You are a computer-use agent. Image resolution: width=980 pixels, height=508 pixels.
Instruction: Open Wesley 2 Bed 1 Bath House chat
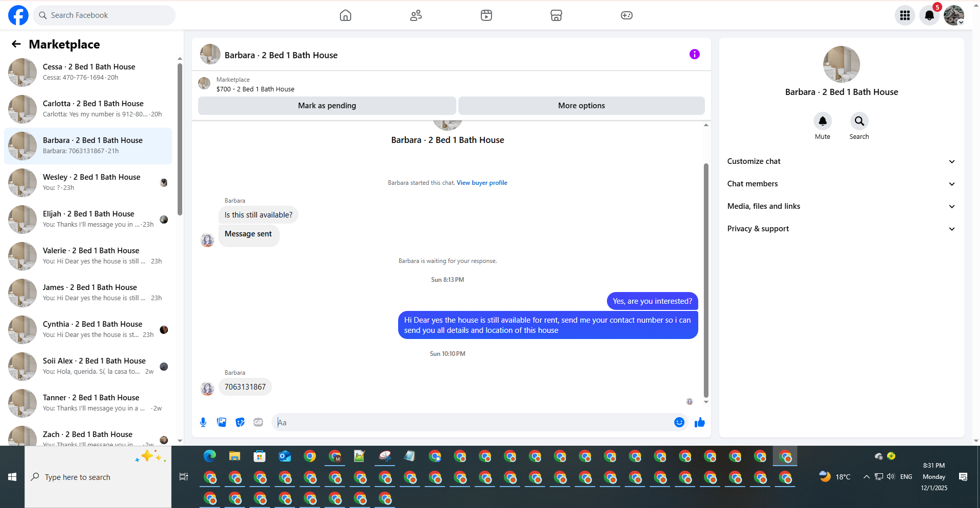click(88, 182)
